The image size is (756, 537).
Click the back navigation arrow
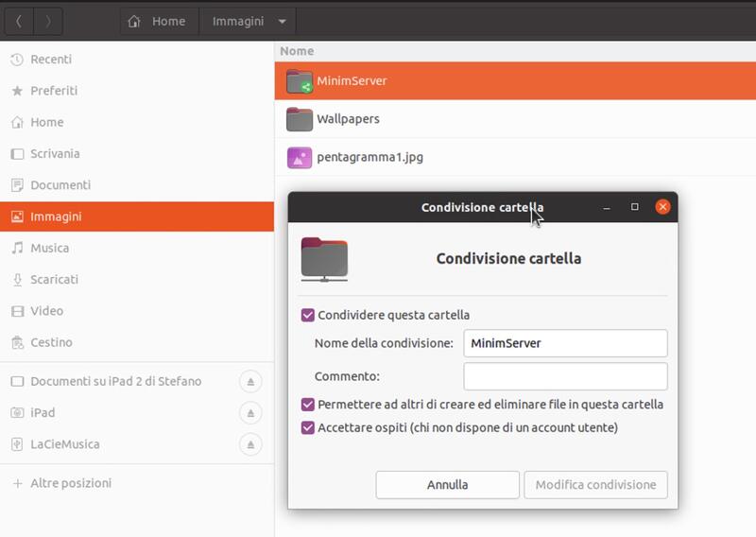pos(19,21)
